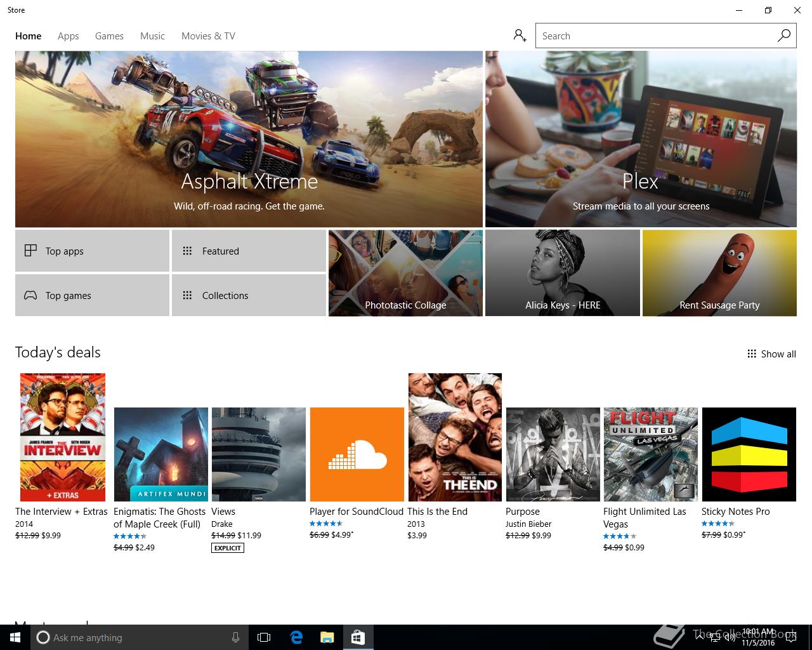Open Player for SoundCloud app icon

click(x=357, y=454)
